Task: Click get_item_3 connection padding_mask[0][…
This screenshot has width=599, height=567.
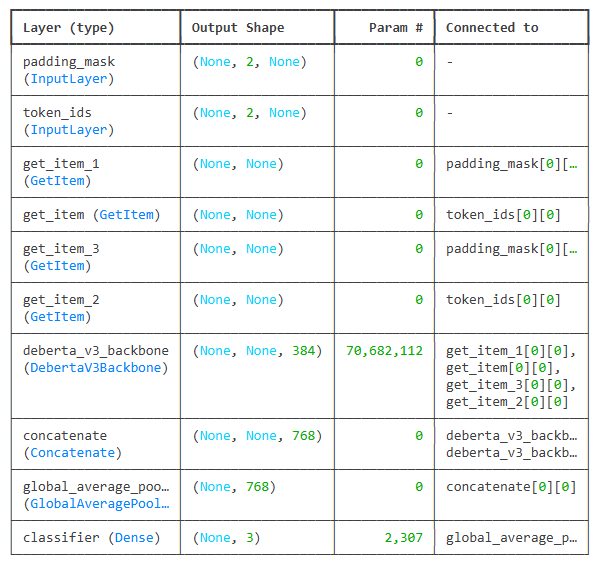Action: 512,249
